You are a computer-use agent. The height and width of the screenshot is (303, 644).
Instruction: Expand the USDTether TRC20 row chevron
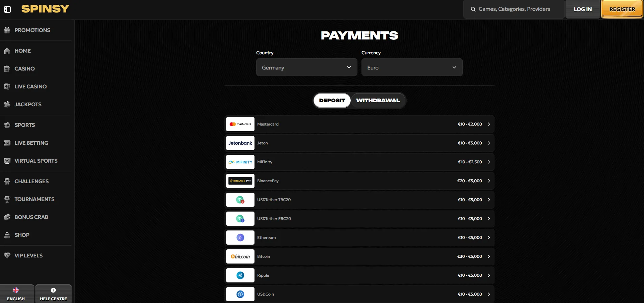click(x=489, y=200)
